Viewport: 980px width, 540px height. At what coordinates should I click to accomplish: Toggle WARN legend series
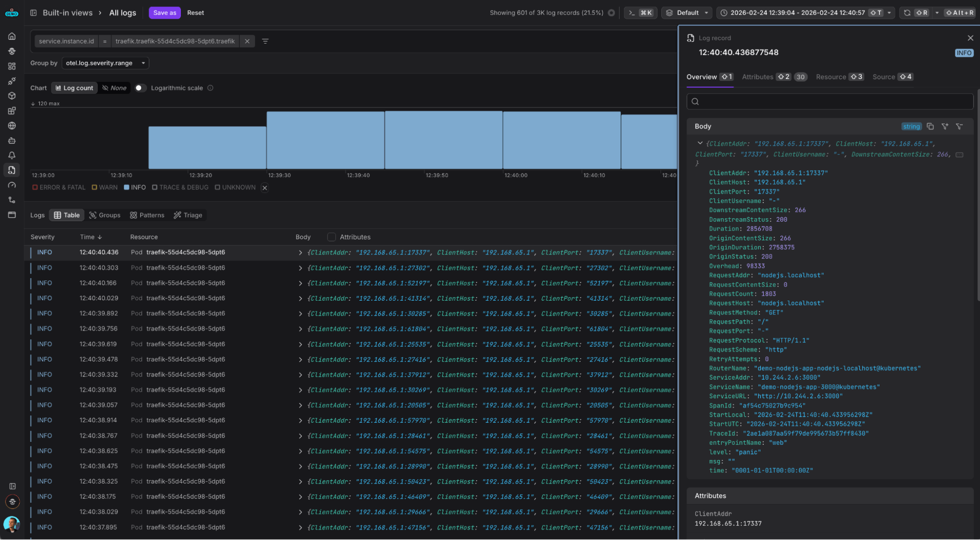coord(104,188)
